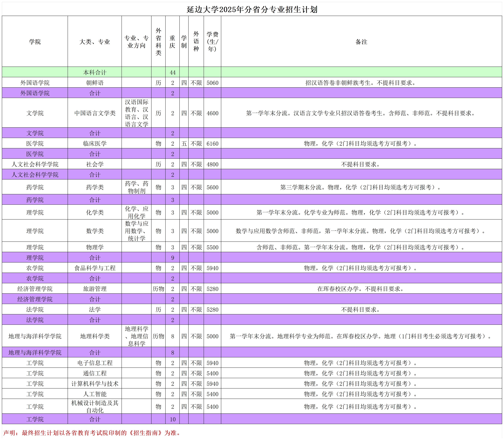Click 人文社会科学学院 in the 社会学 row
504x440 pixels.
[x=35, y=164]
